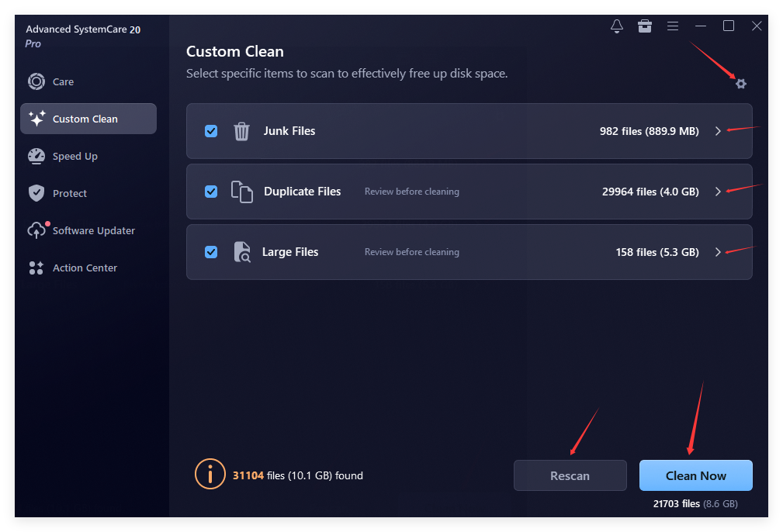Click '21703 files (8.6 GB)' text
This screenshot has width=783, height=532.
click(695, 504)
